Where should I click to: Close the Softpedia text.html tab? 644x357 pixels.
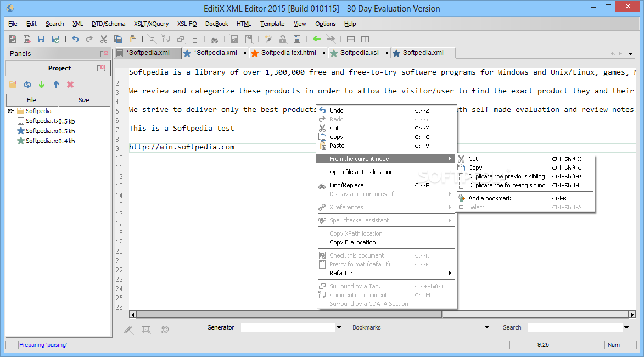[x=324, y=53]
